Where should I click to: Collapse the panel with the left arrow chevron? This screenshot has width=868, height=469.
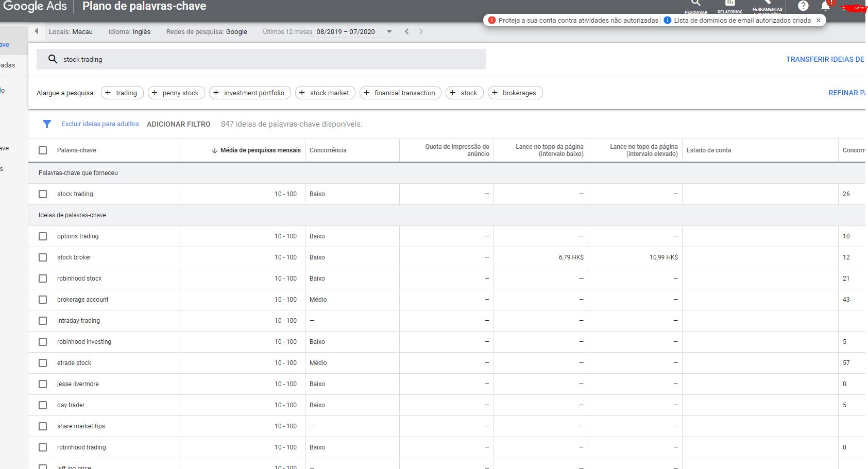[36, 31]
